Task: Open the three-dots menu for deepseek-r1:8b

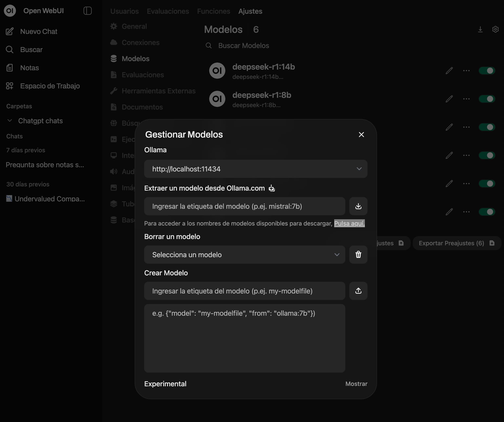Action: (466, 99)
